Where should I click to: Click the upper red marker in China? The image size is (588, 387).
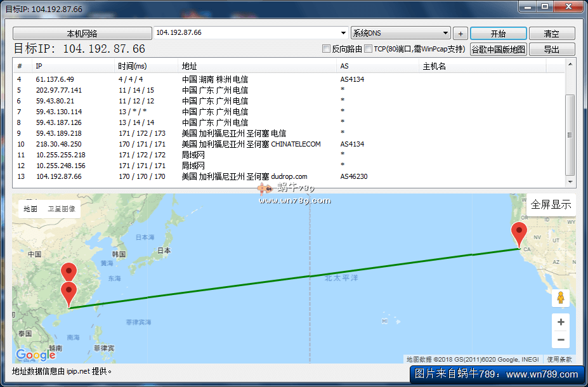click(x=68, y=272)
